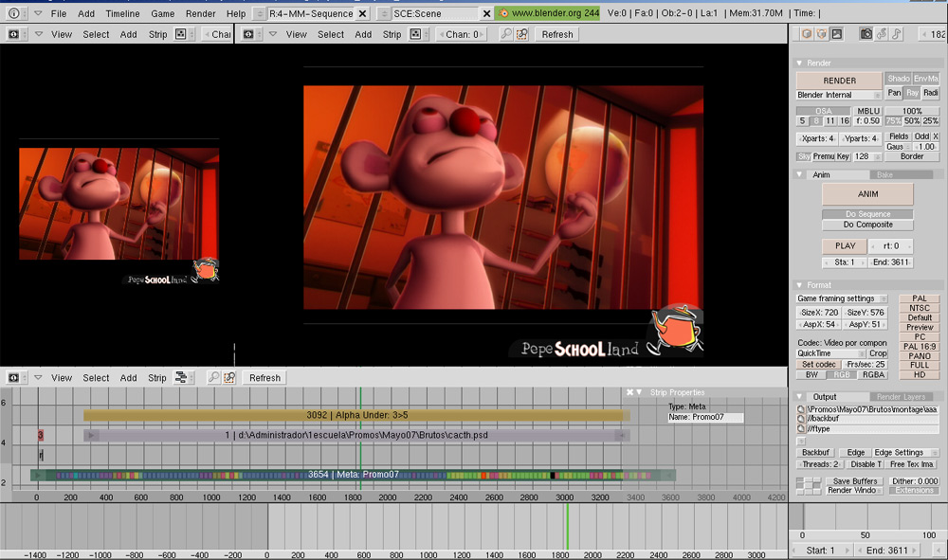Click Refresh in the timeline sequencer header

coord(264,377)
